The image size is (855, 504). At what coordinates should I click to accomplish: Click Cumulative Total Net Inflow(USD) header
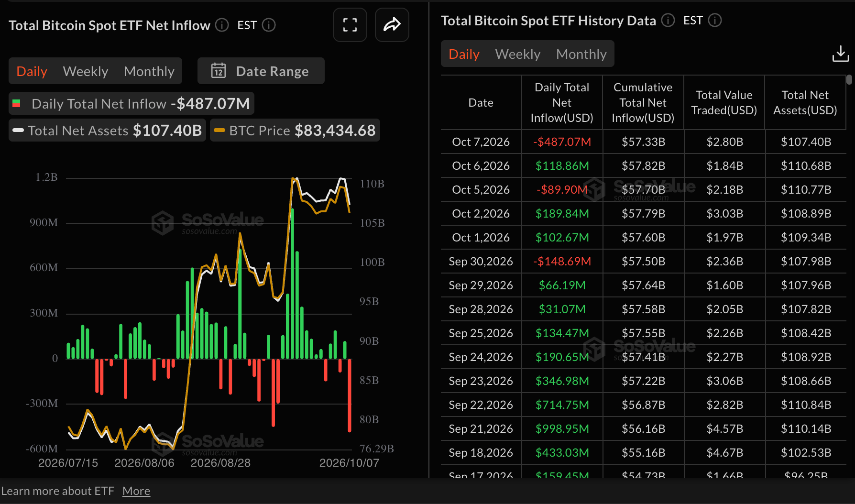643,102
